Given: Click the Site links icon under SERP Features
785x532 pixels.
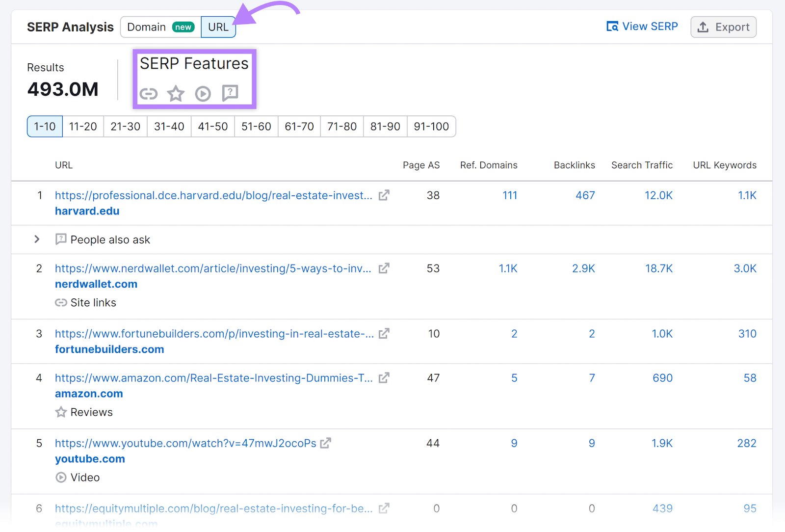Looking at the screenshot, I should click(149, 93).
